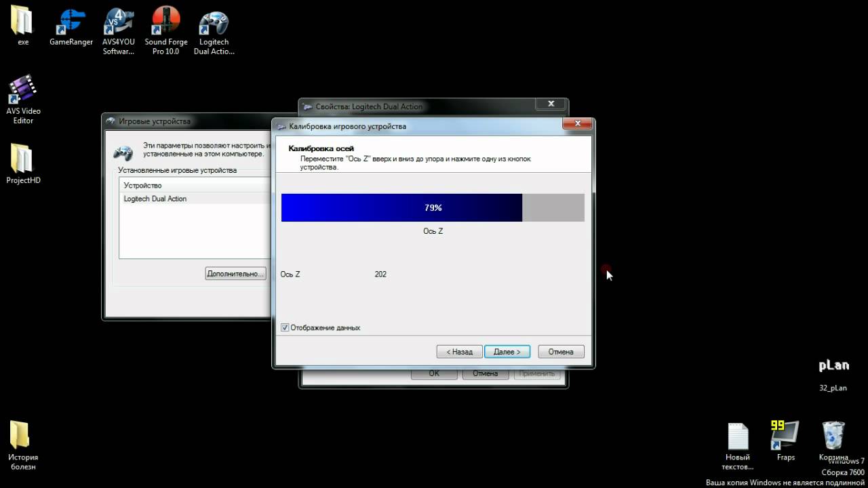The width and height of the screenshot is (868, 488).
Task: Click OK in the Свойства window
Action: (x=434, y=373)
